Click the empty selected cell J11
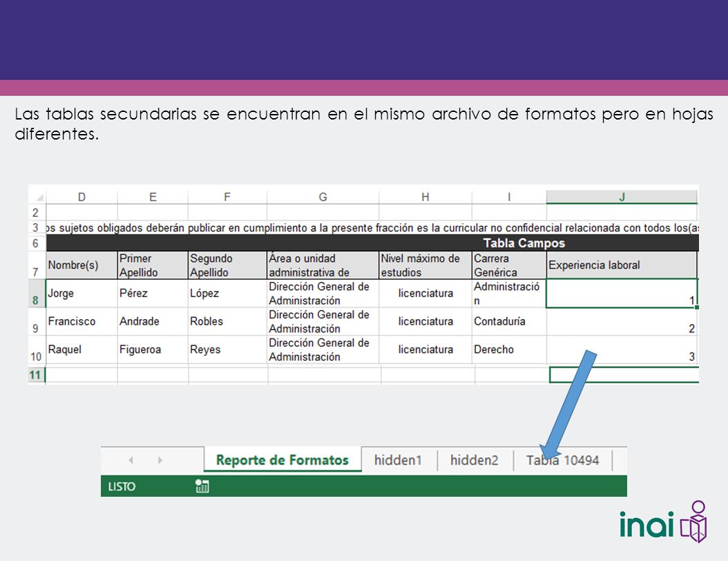 pos(624,374)
